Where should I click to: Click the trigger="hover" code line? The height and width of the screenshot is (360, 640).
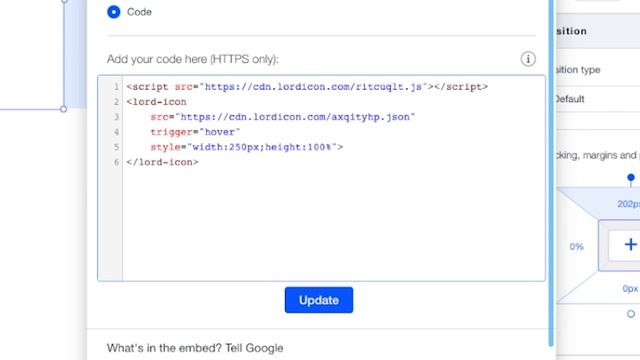[x=195, y=132]
